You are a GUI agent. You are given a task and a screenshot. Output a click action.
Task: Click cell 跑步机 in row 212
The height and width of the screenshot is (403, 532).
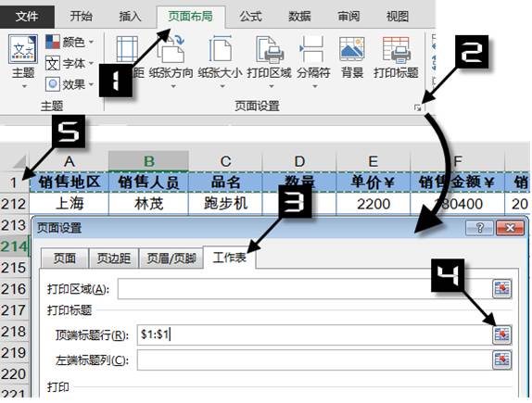point(225,204)
